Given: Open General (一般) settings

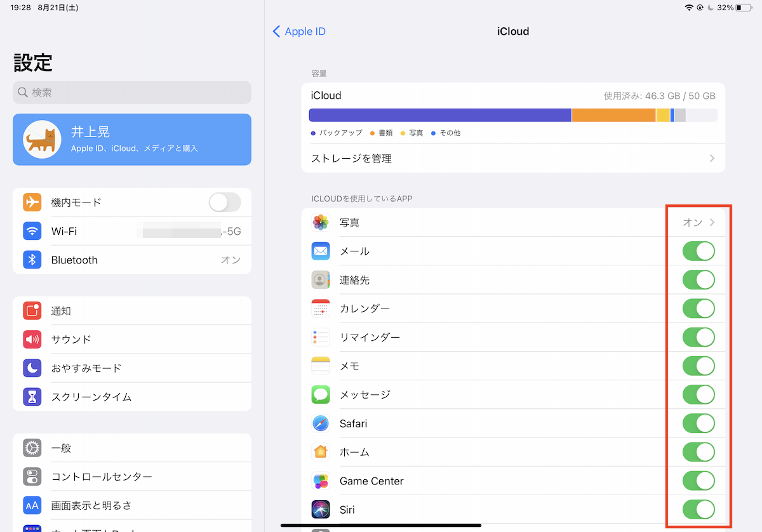Looking at the screenshot, I should tap(132, 448).
